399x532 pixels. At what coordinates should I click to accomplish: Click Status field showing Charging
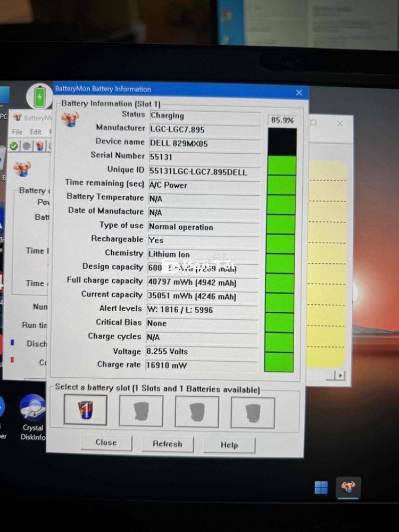205,115
